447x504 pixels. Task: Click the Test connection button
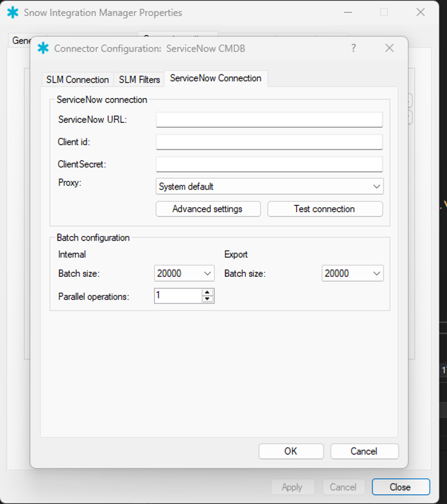(x=325, y=209)
